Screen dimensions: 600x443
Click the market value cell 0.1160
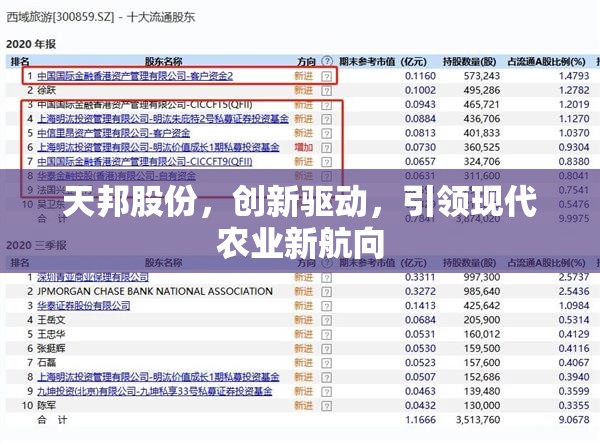coord(421,76)
